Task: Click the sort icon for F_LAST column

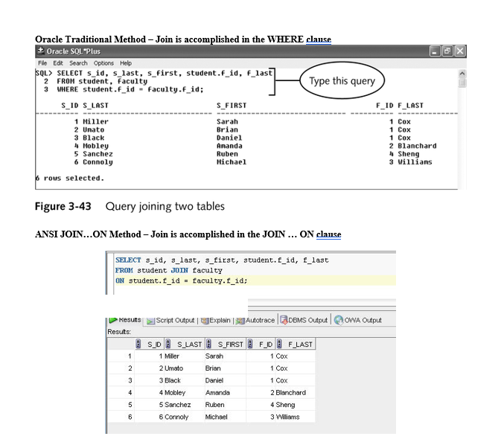Action: coord(279,344)
